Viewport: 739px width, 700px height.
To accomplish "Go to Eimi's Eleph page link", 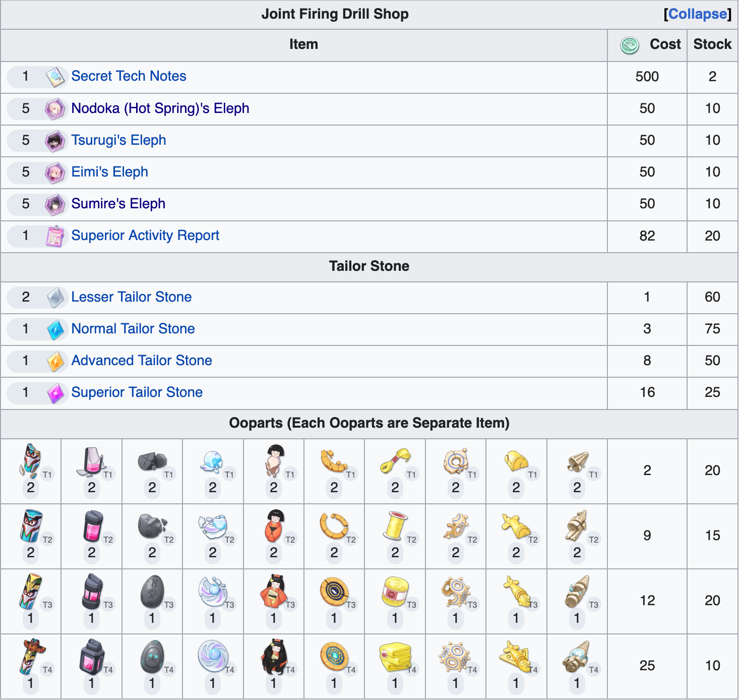I will click(109, 172).
